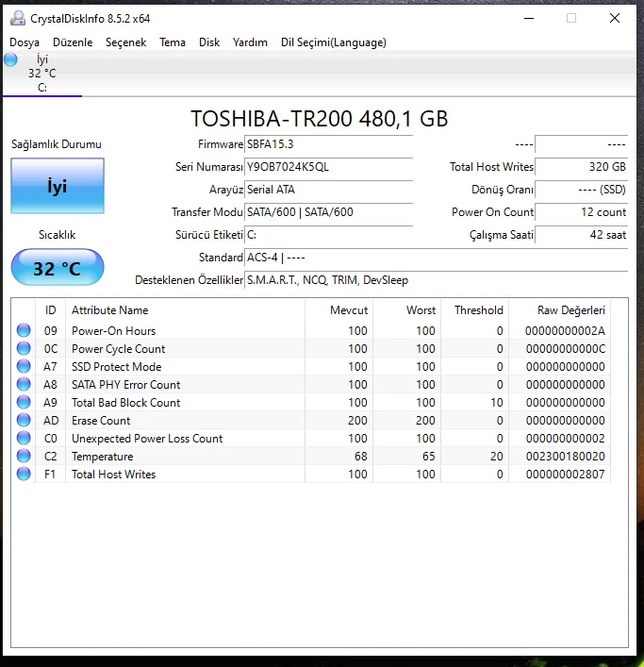644x667 pixels.
Task: Click the Raw Değerleri column header
Action: 560,310
